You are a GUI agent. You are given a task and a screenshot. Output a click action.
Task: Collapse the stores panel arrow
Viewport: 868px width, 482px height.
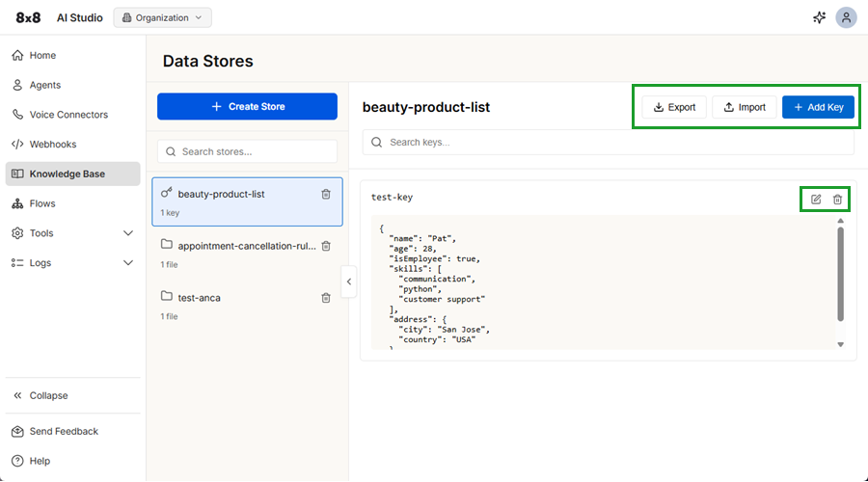click(x=349, y=281)
